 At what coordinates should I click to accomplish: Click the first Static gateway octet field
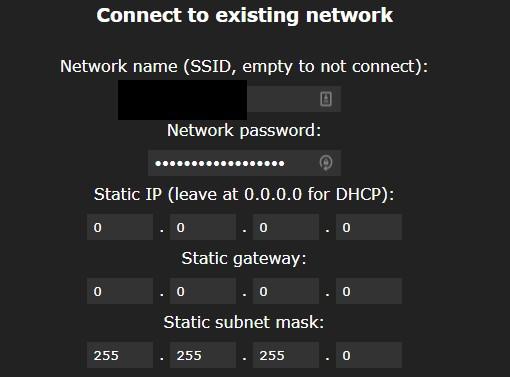pos(120,291)
